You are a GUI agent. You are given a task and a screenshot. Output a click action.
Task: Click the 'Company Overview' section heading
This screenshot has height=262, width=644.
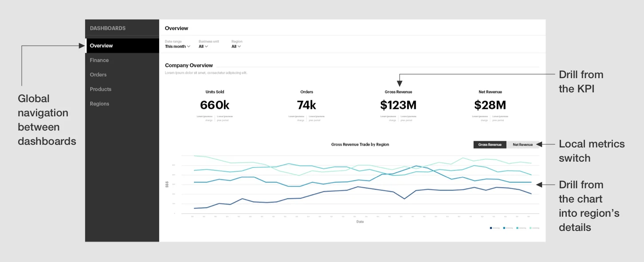189,65
